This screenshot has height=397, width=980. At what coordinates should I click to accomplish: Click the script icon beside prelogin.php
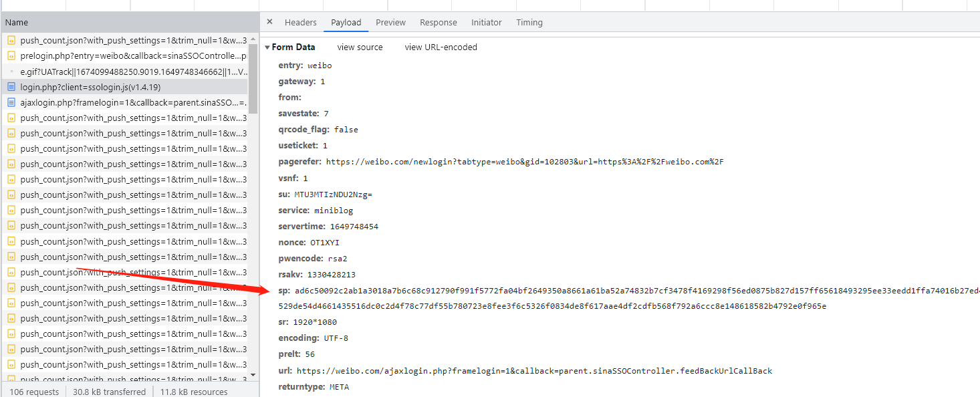click(11, 56)
